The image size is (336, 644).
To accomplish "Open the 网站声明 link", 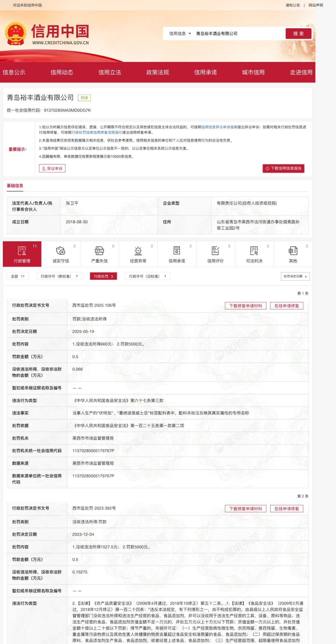I will pyautogui.click(x=316, y=5).
